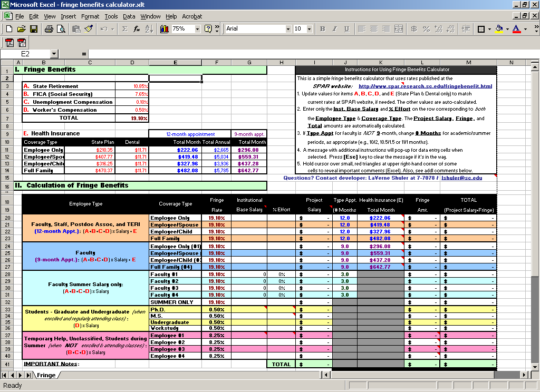
Task: Expand the Undo history dropdown arrow
Action: (x=112, y=29)
